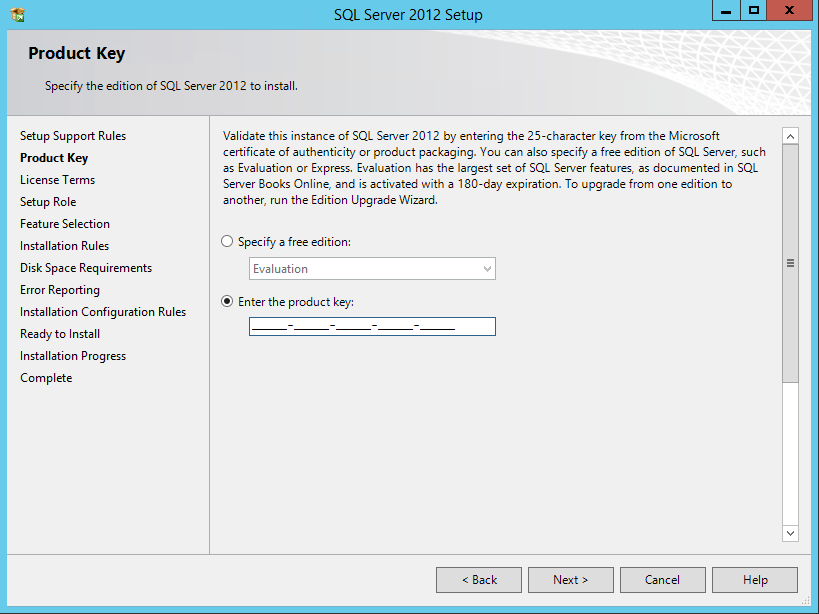The height and width of the screenshot is (614, 819).
Task: Go to the Setup Support Rules step
Action: pyautogui.click(x=73, y=136)
